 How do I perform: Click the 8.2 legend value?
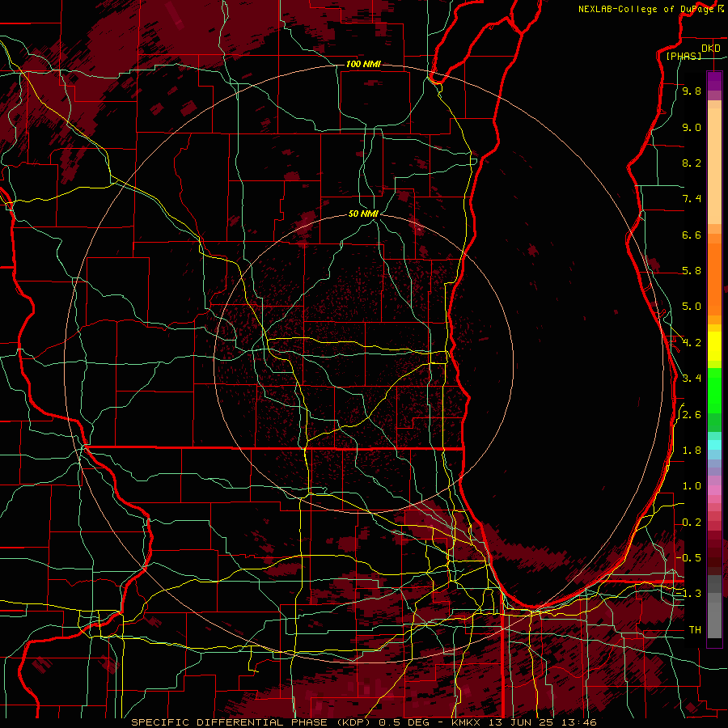coord(692,163)
